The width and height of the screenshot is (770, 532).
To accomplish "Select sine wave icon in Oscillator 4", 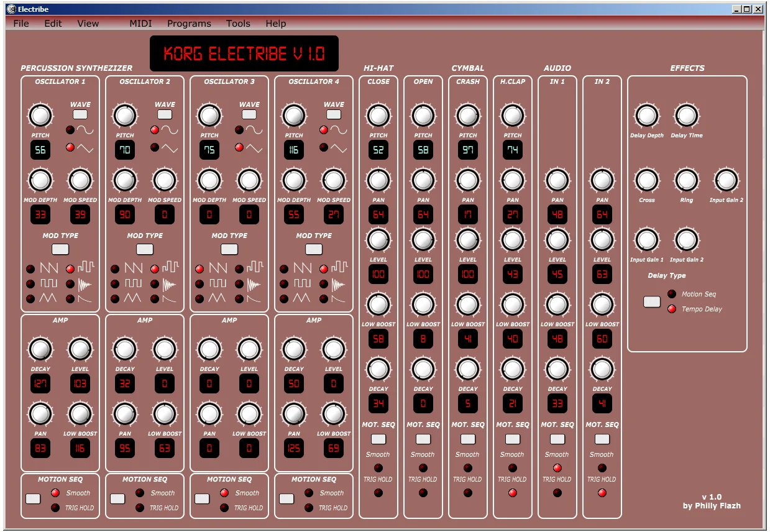I will tap(339, 130).
